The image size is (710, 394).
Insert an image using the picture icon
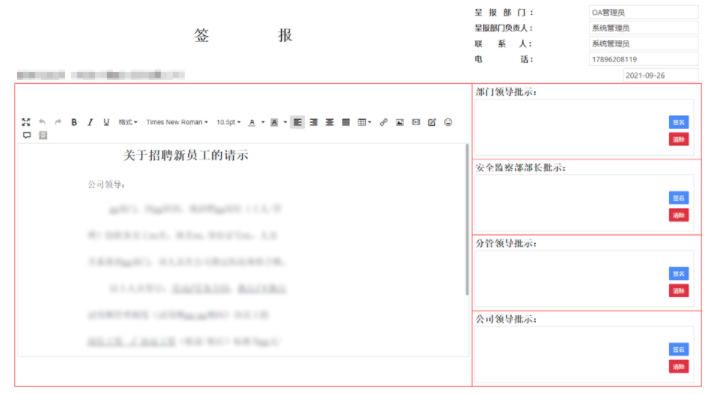[x=399, y=122]
